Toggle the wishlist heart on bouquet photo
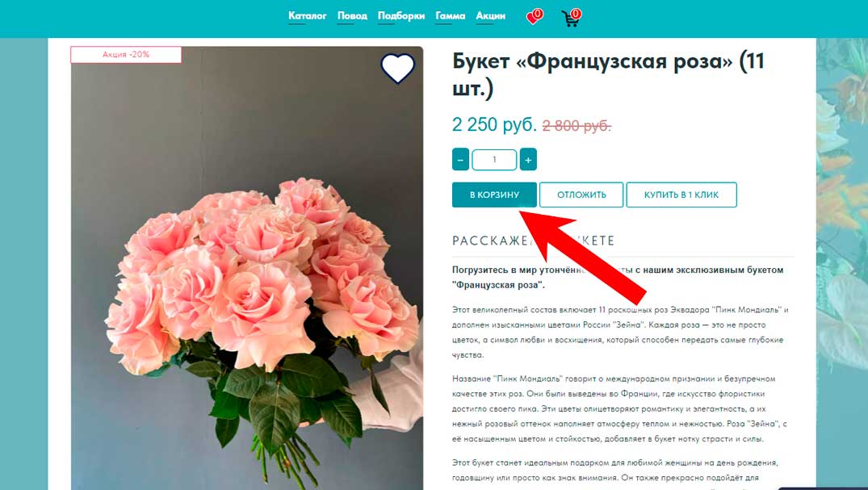The image size is (868, 490). [397, 68]
